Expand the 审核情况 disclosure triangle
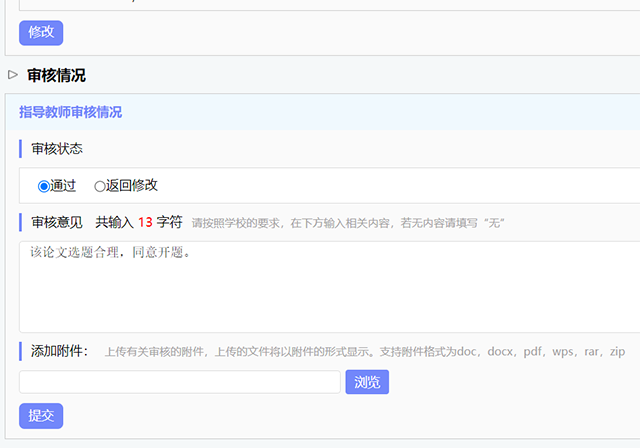The width and height of the screenshot is (640, 448). [x=13, y=74]
